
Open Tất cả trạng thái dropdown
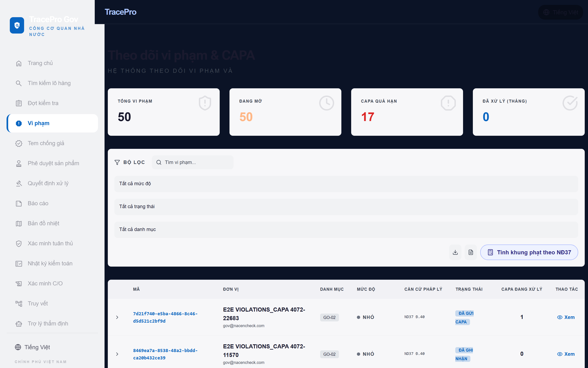(x=346, y=207)
